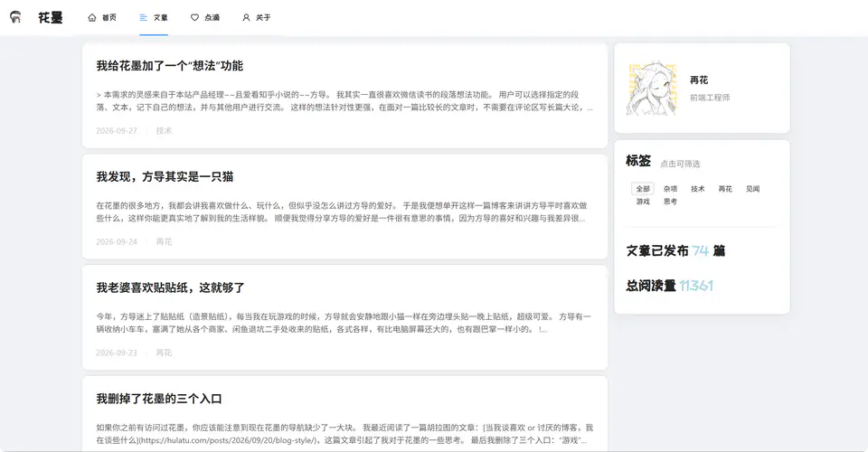Image resolution: width=868 pixels, height=452 pixels.
Task: Click the 2026-09-27 date text
Action: coord(117,130)
